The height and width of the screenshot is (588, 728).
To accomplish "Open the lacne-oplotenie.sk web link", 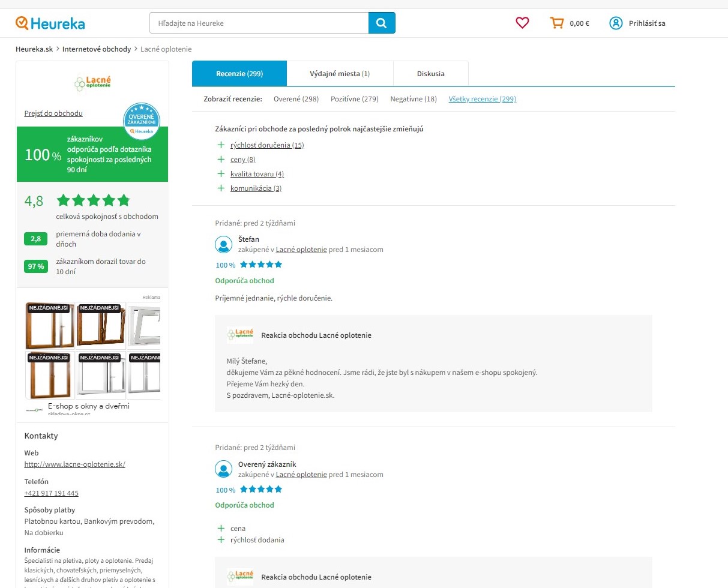I will (75, 464).
